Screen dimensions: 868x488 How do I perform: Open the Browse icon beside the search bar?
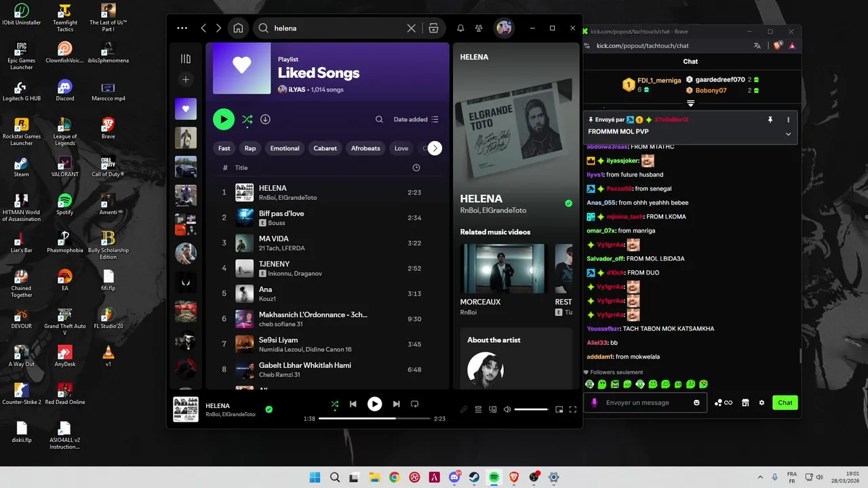[x=433, y=28]
